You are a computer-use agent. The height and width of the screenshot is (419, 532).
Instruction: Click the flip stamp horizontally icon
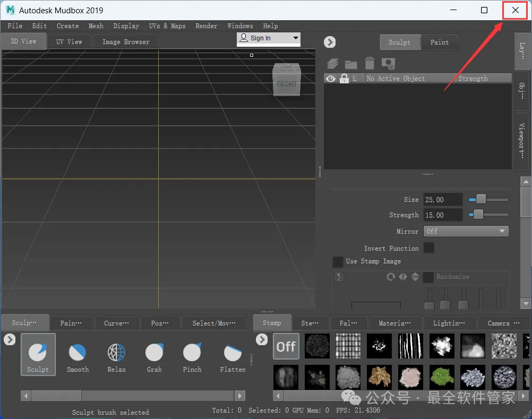tap(403, 277)
